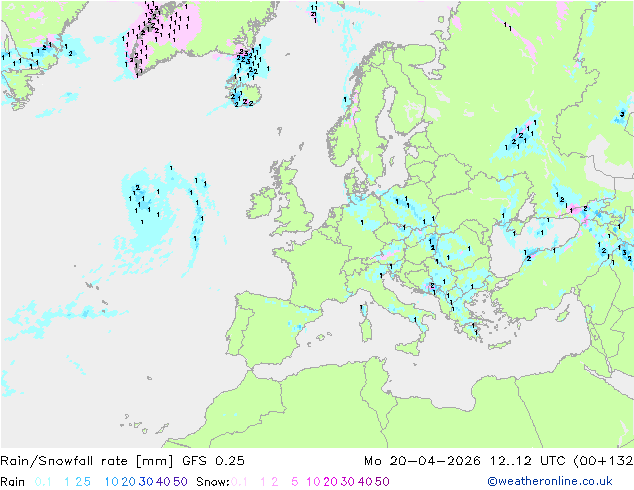Click the 'GFS 0.25' model label
The width and height of the screenshot is (634, 490).
tap(213, 460)
